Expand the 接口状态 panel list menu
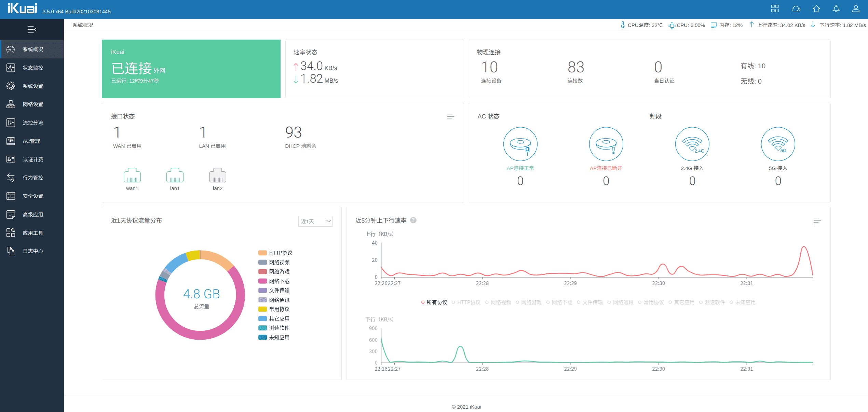Viewport: 868px width, 412px height. point(450,117)
